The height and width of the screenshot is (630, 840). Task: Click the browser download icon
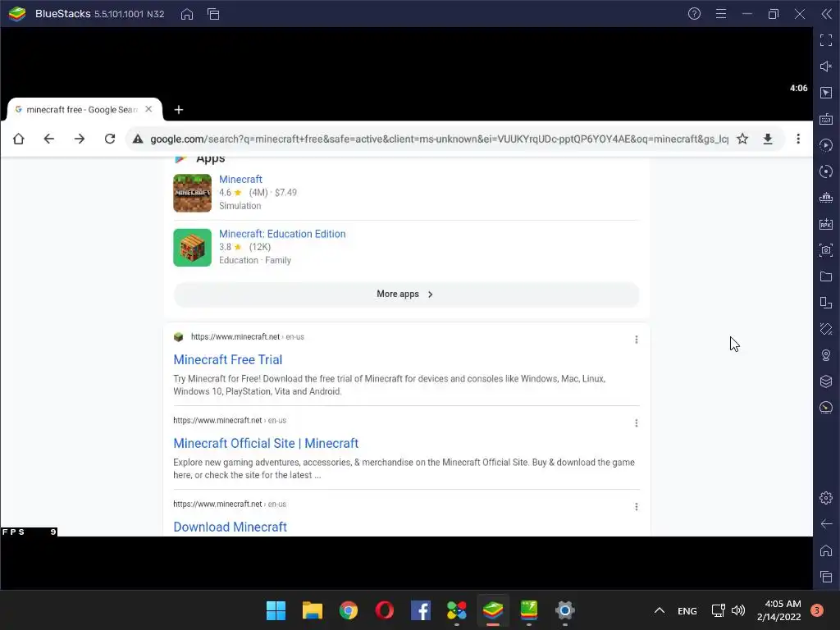768,139
